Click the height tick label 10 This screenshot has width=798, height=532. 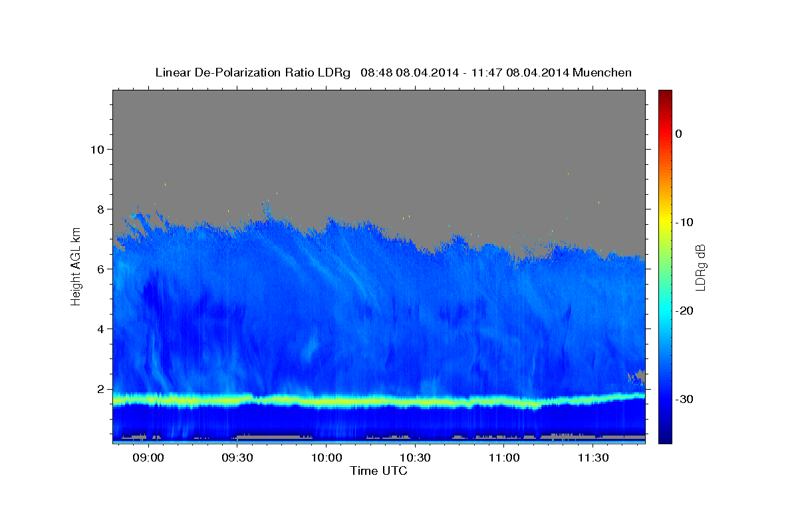point(97,149)
